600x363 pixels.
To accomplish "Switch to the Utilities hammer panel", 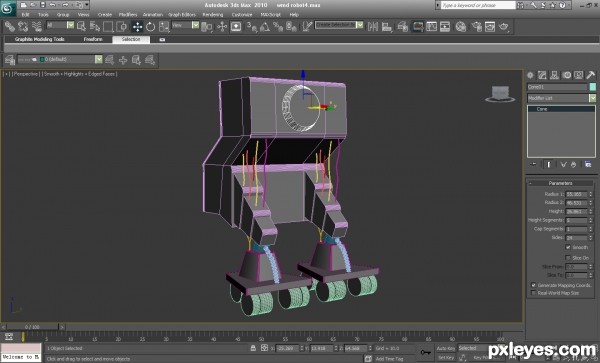I will click(x=590, y=75).
